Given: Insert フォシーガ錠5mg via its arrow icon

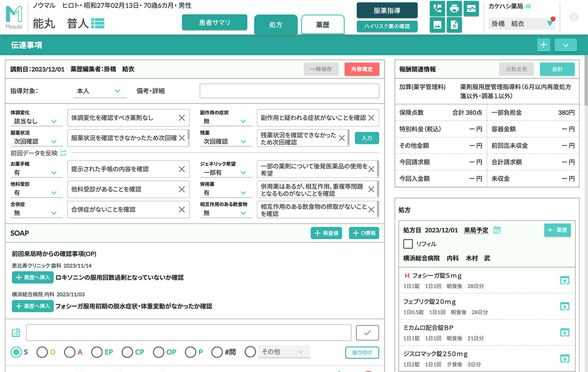Looking at the screenshot, I should pos(564,280).
